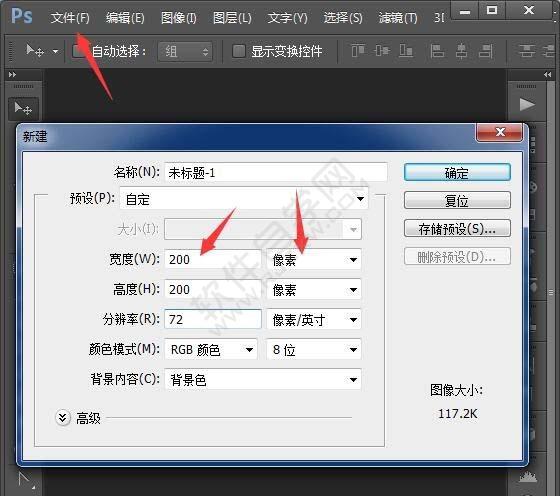This screenshot has height=496, width=560.
Task: Click the 高度(H) input field
Action: pos(213,289)
